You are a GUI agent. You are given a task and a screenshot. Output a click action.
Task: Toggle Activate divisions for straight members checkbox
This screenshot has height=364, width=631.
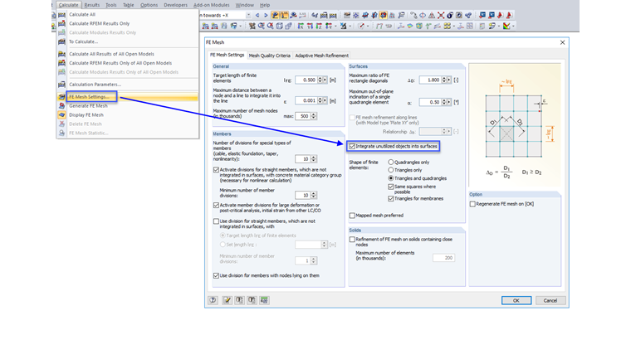(x=216, y=170)
